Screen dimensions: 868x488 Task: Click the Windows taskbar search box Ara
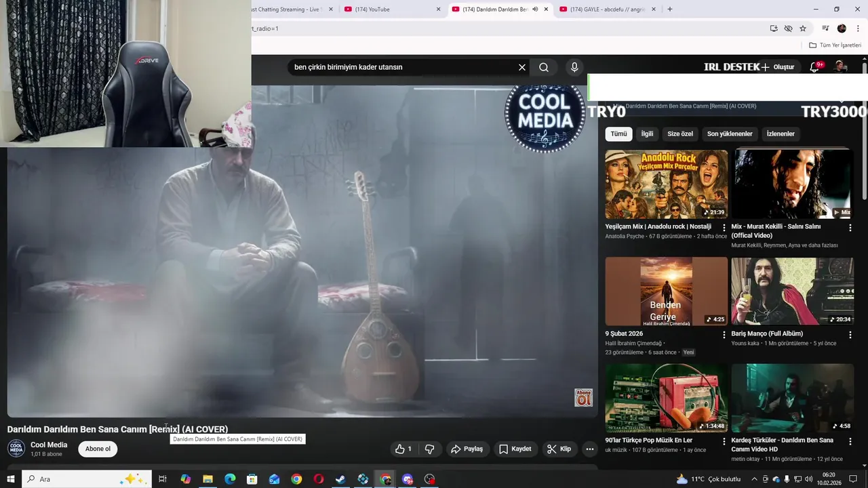87,479
